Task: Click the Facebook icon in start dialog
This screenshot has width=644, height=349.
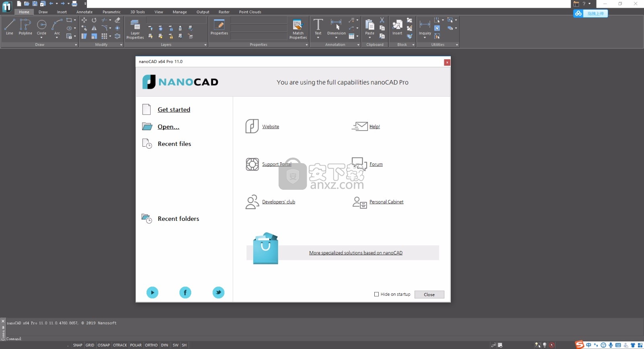Action: pos(185,293)
